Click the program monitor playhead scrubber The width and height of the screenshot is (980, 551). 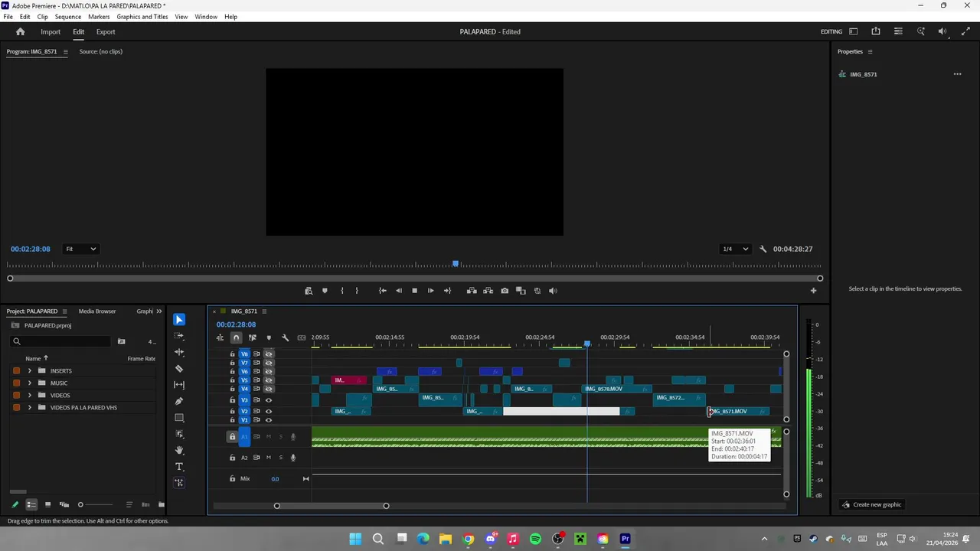(x=456, y=264)
